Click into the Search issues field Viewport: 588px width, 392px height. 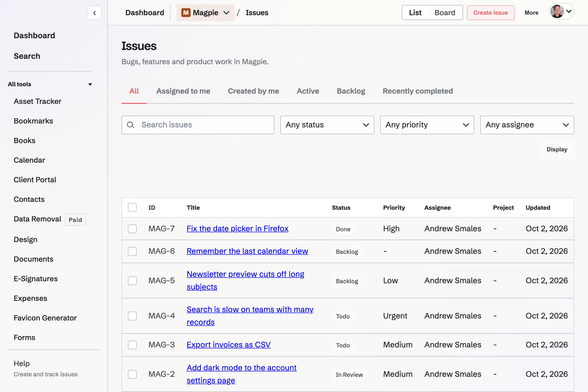[x=198, y=125]
